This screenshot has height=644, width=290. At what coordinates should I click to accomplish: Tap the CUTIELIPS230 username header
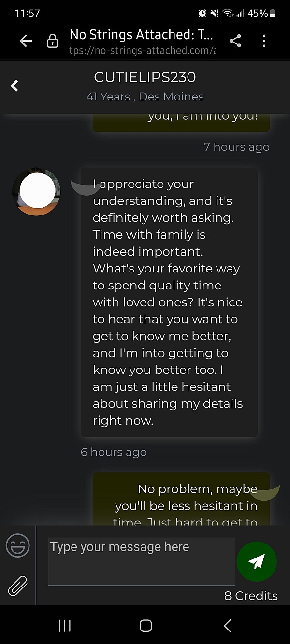pyautogui.click(x=145, y=77)
